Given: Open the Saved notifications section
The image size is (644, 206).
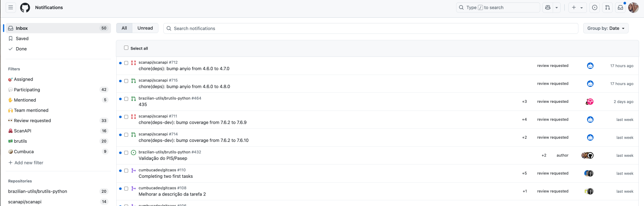Looking at the screenshot, I should 22,39.
